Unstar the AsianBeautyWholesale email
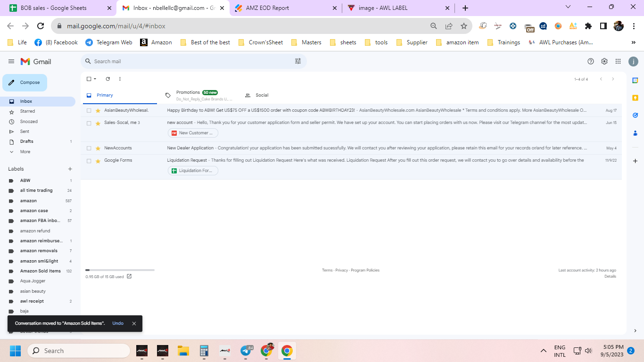This screenshot has width=644, height=362. 98,110
